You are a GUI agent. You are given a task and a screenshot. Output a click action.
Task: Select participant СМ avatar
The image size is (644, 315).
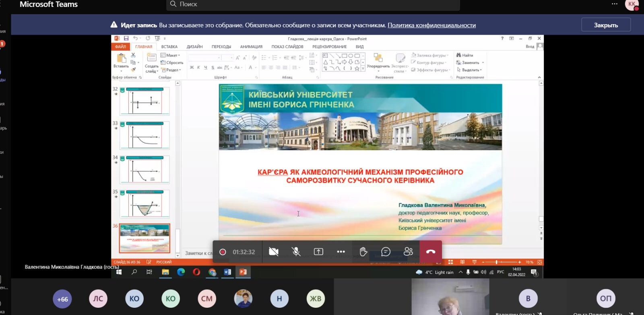click(x=207, y=299)
